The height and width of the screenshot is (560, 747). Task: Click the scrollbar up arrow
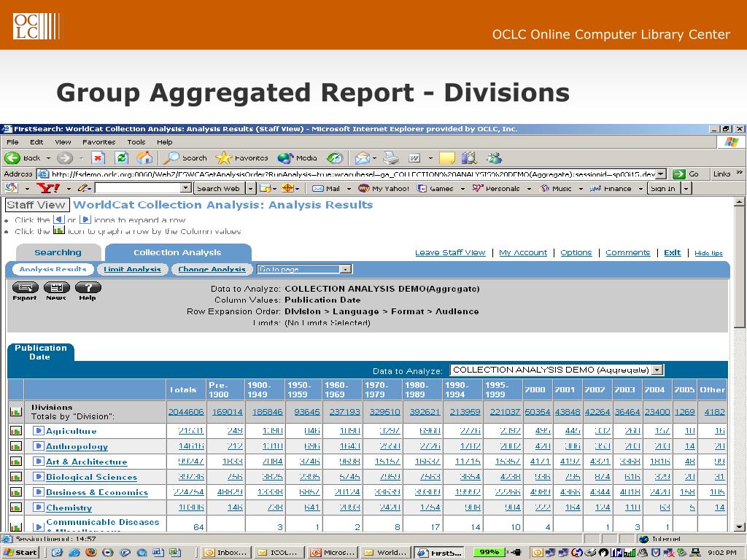(739, 202)
